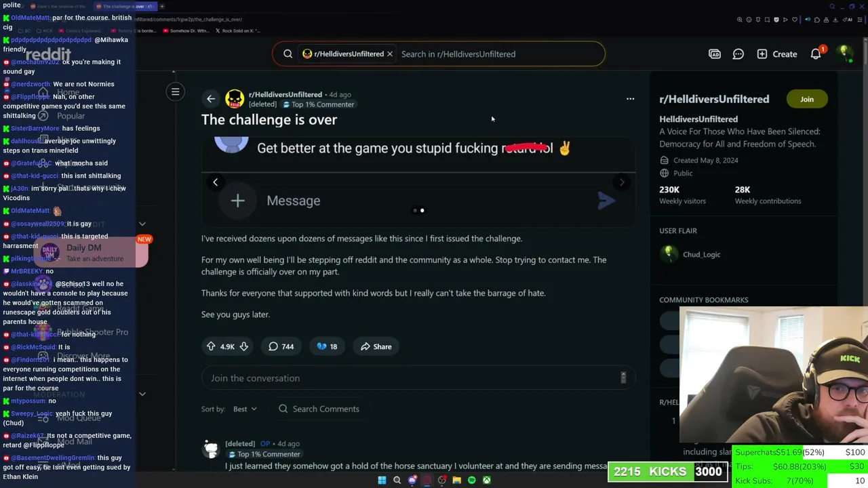Share the post using Share button
The height and width of the screenshot is (488, 868).
click(376, 346)
